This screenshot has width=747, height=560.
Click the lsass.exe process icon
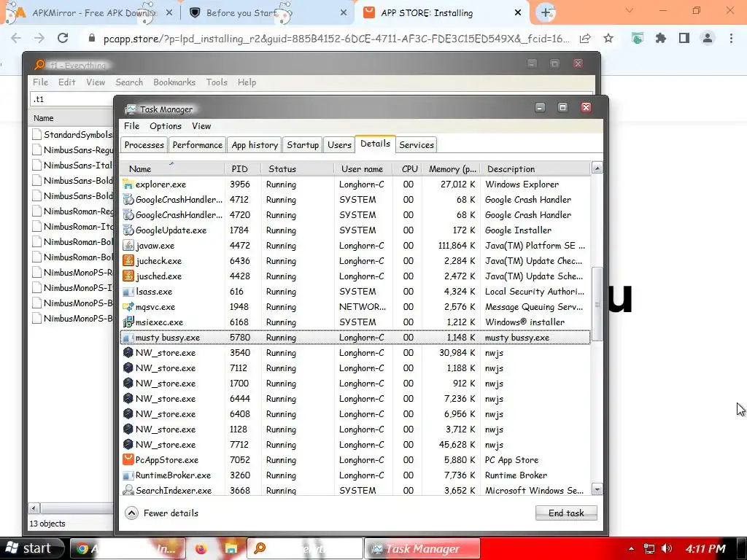pos(128,292)
